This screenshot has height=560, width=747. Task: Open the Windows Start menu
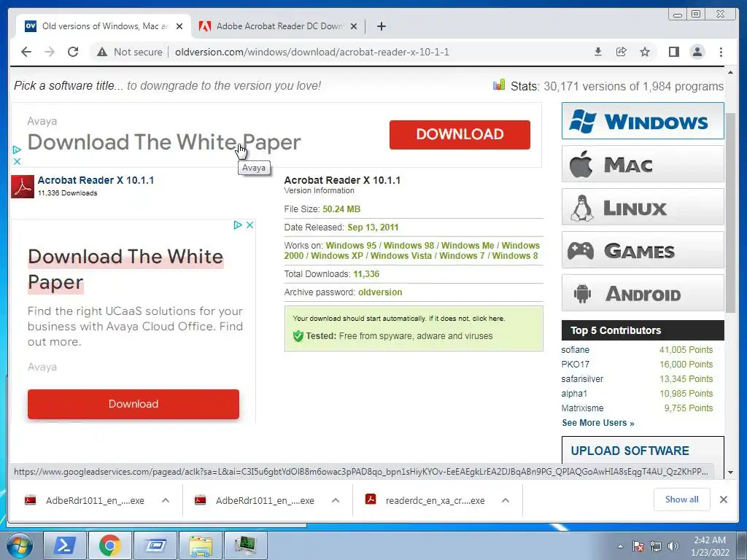click(x=18, y=545)
